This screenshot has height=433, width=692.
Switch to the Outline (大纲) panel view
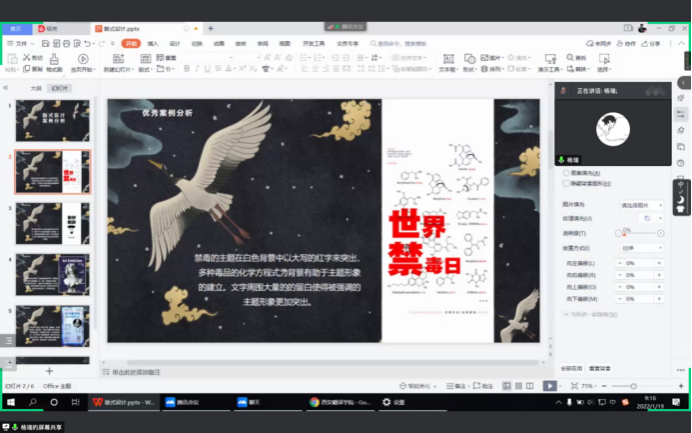(x=36, y=88)
